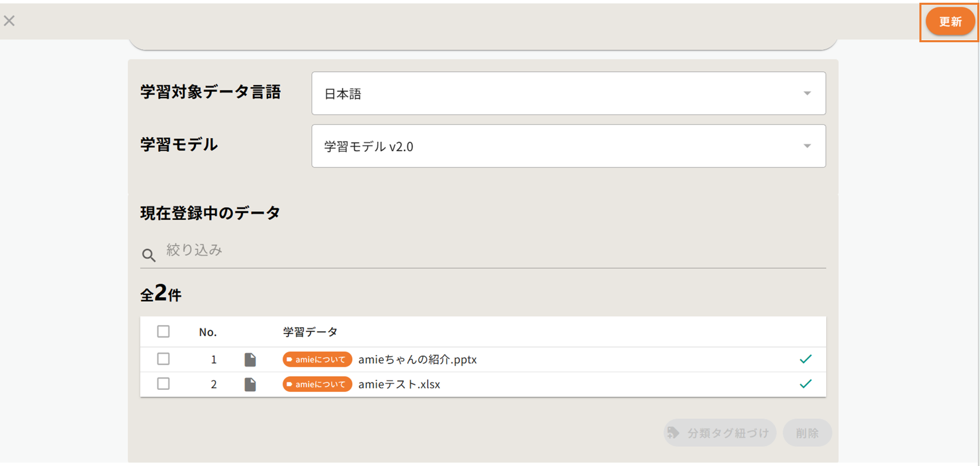This screenshot has height=466, width=980.
Task: Open the amieちゃんの紹介.pptx file entry
Action: (x=417, y=360)
